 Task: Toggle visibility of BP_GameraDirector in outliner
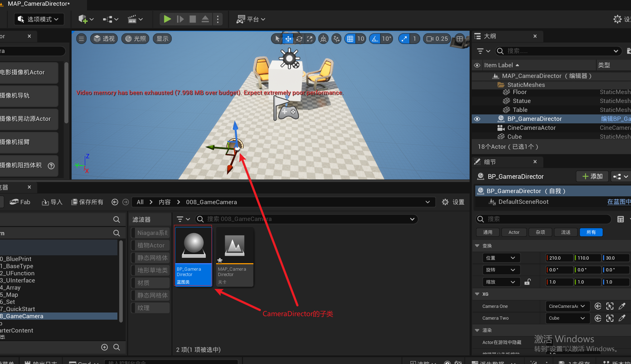477,119
